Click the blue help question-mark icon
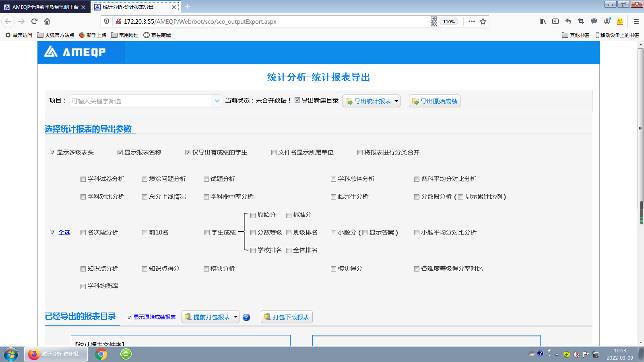This screenshot has width=644, height=362. (x=246, y=317)
